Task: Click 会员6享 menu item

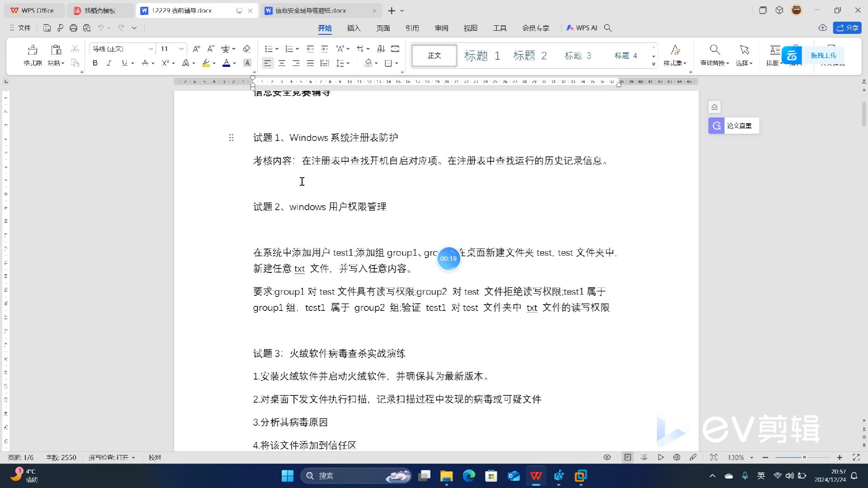Action: click(x=535, y=28)
